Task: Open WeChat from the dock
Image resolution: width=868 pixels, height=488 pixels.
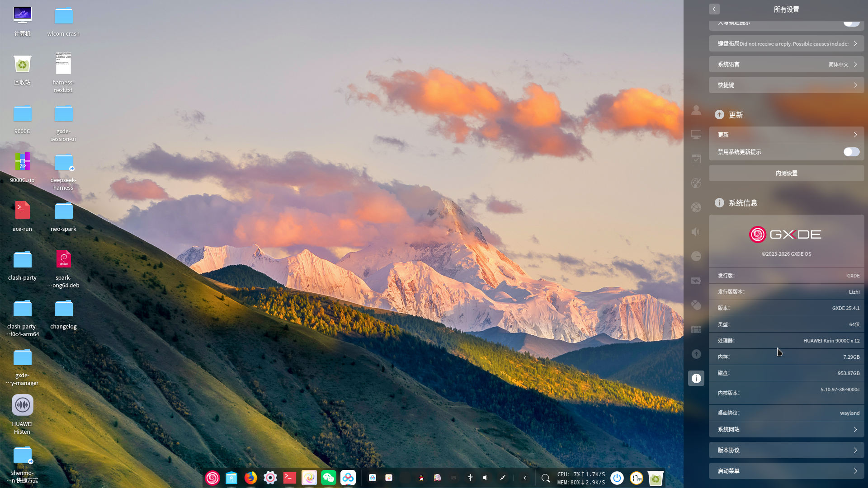Action: [329, 478]
